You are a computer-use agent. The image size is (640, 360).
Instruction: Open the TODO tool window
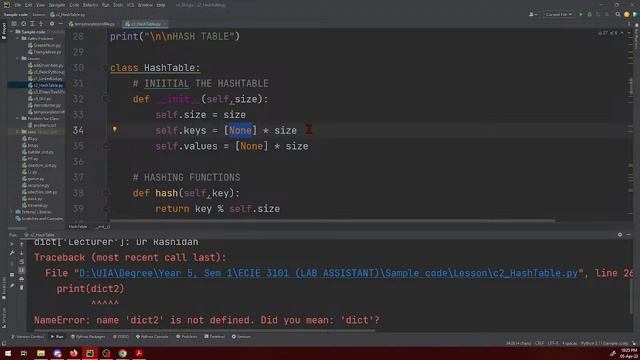(121, 337)
